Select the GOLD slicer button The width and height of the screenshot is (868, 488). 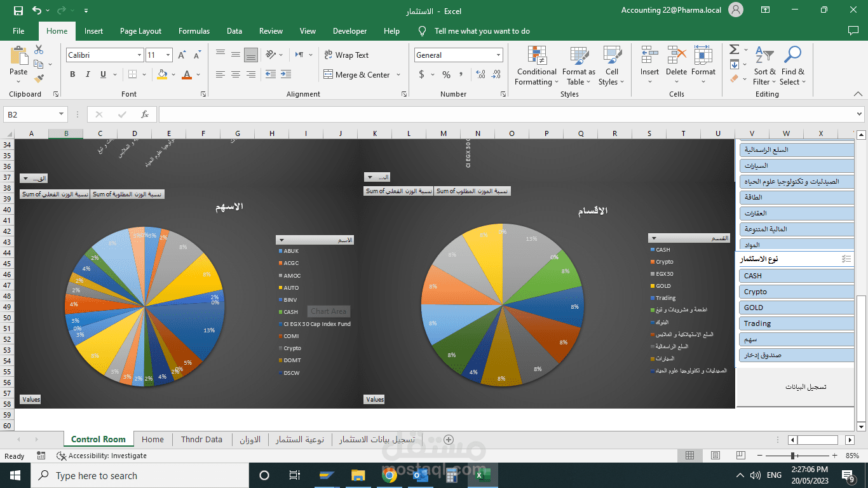[x=797, y=308]
